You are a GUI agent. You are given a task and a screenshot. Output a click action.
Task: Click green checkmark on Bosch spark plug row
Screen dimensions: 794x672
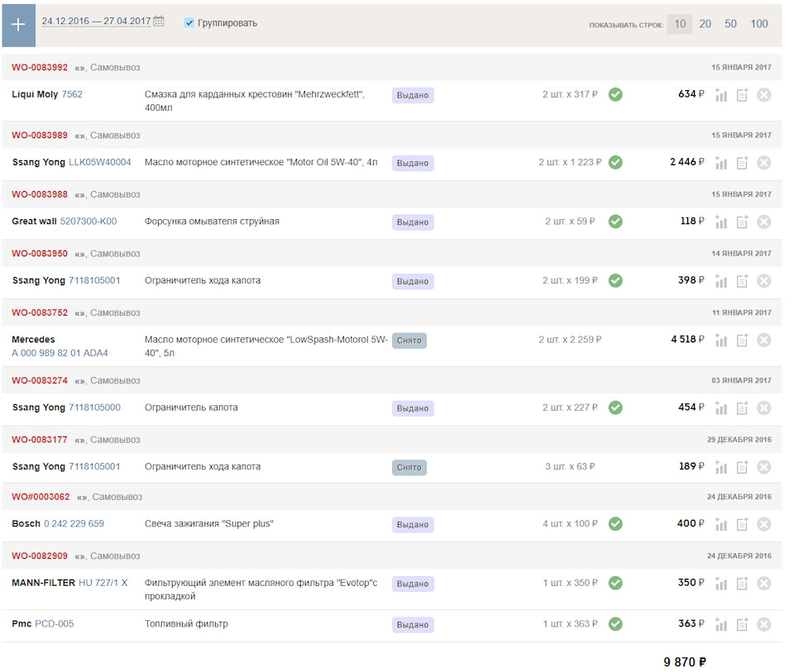(x=615, y=523)
